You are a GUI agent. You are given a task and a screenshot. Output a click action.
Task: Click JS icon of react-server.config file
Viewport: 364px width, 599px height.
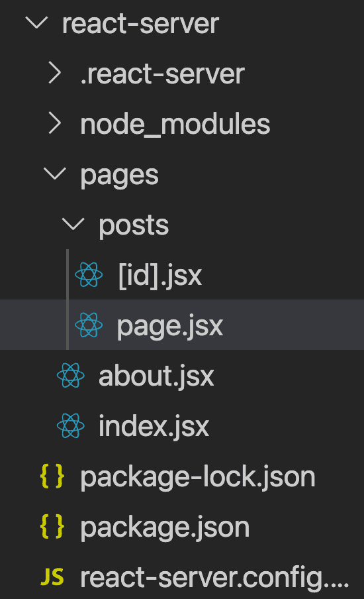[x=52, y=577]
